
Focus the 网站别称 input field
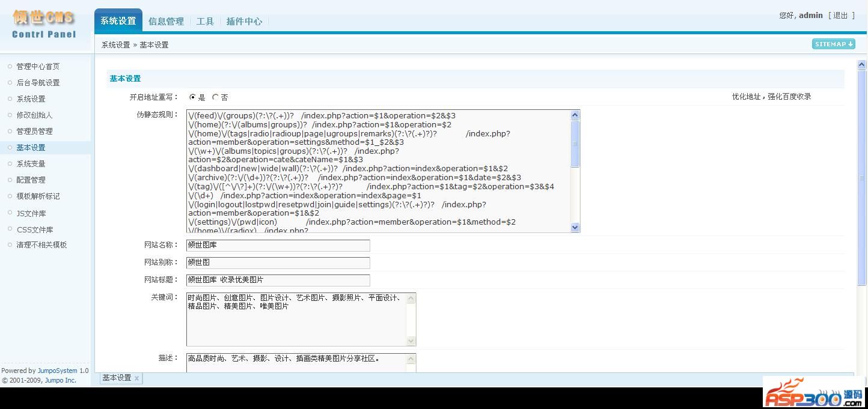[278, 262]
